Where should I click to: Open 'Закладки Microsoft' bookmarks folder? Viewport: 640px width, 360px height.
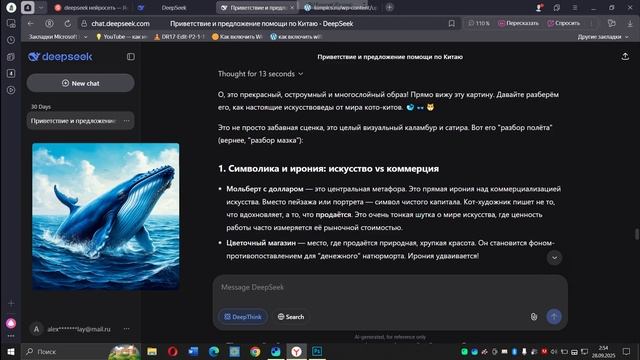point(58,37)
